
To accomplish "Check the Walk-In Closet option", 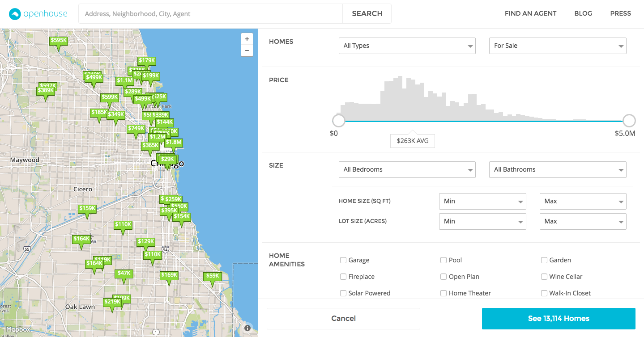I will tap(544, 293).
